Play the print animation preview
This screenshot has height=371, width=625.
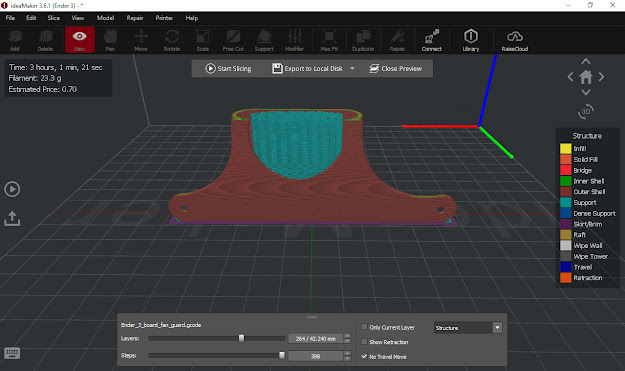click(x=12, y=189)
